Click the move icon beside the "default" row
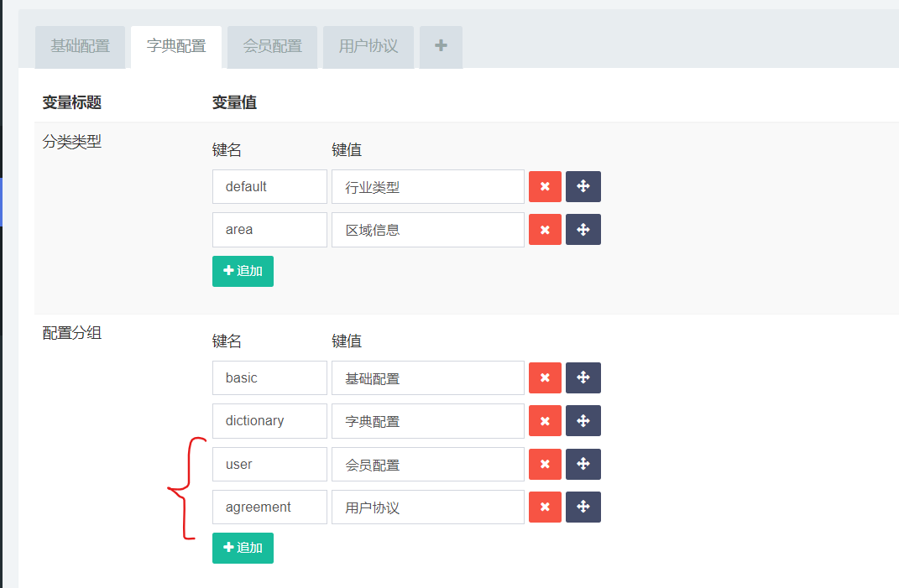The width and height of the screenshot is (899, 588). [x=583, y=186]
